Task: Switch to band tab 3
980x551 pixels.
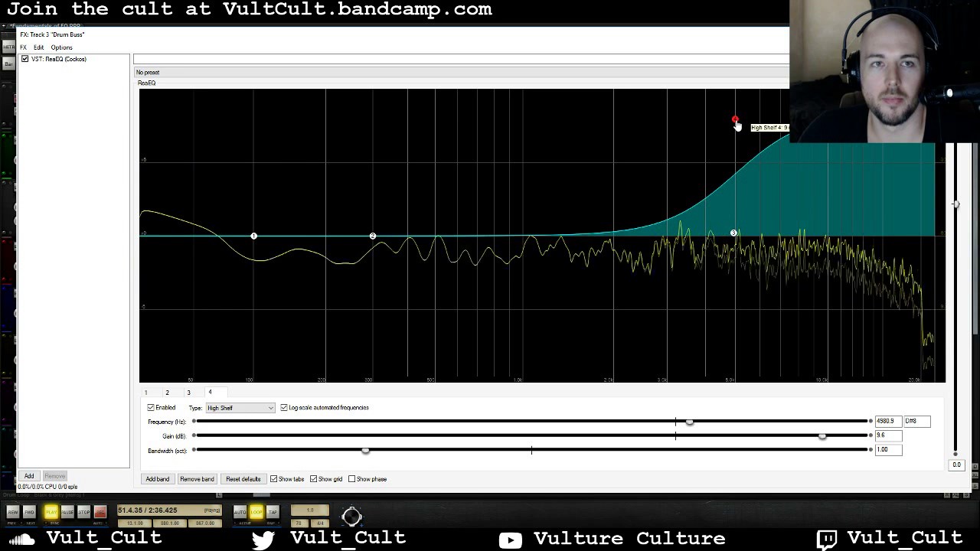Action: point(188,393)
